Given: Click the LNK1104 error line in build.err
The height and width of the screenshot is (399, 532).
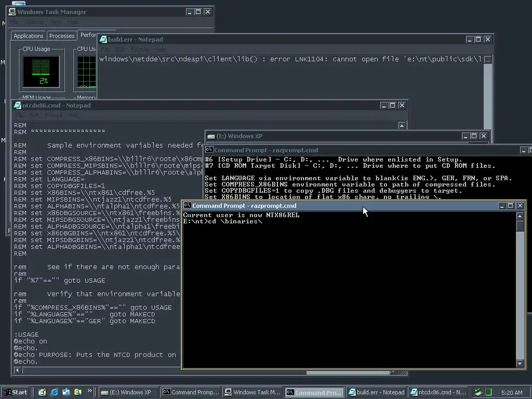Looking at the screenshot, I should click(x=291, y=59).
